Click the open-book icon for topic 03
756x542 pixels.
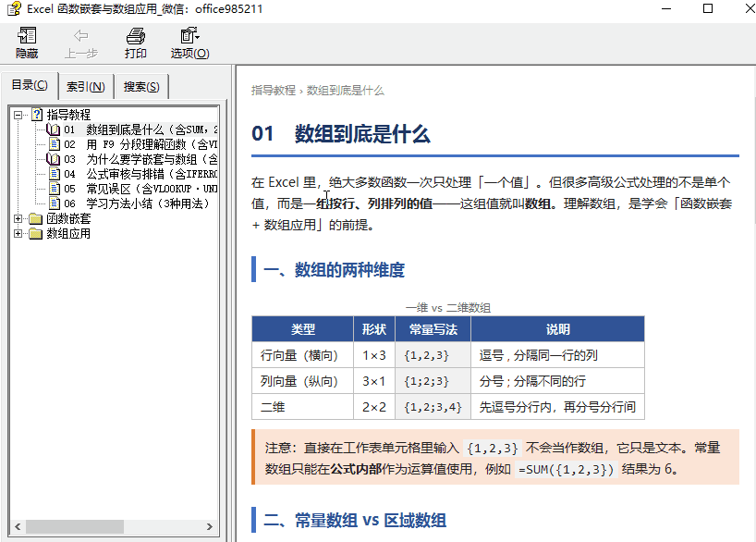click(53, 159)
